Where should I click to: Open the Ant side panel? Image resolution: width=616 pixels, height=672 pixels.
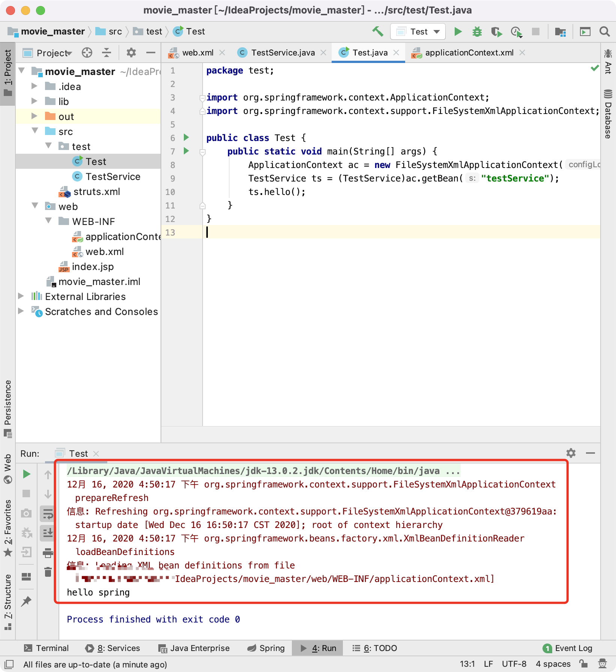[608, 61]
